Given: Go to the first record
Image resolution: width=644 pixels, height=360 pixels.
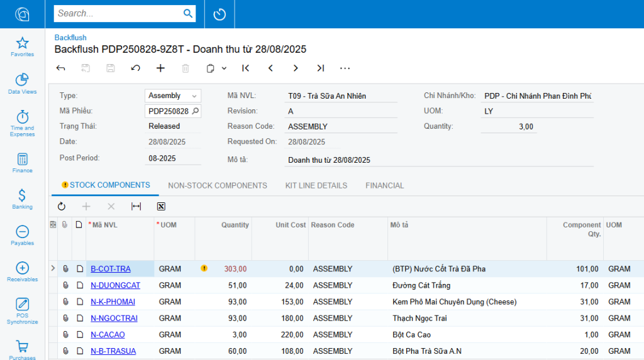Looking at the screenshot, I should [246, 68].
